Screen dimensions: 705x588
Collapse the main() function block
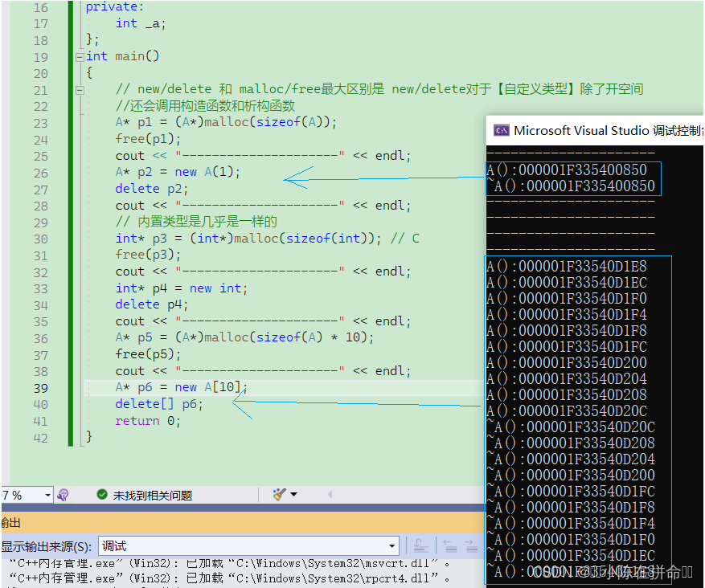point(80,57)
